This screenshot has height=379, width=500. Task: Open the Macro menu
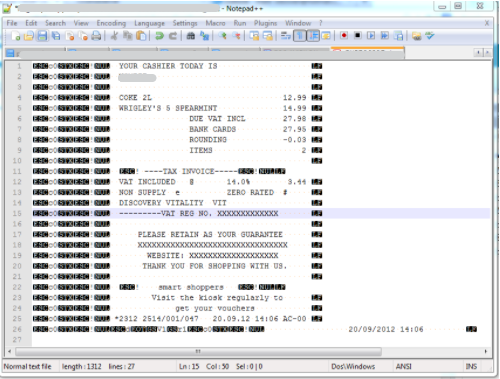(215, 23)
